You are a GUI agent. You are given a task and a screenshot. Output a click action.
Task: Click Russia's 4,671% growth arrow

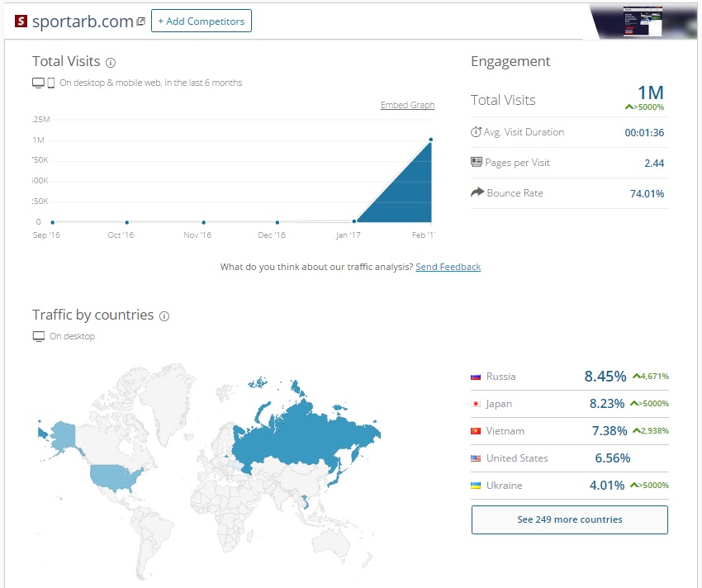point(636,377)
